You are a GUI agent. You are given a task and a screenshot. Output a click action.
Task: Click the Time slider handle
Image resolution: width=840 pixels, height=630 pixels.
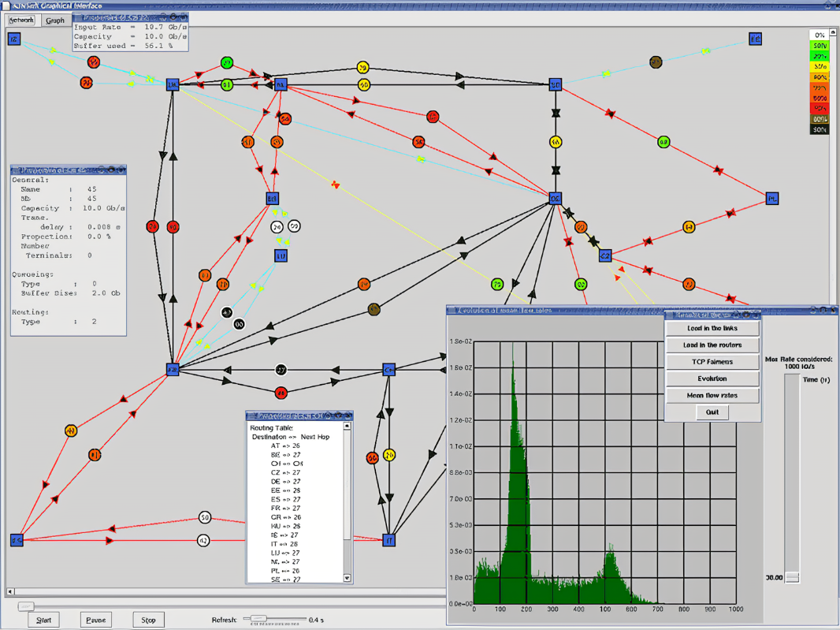click(792, 577)
